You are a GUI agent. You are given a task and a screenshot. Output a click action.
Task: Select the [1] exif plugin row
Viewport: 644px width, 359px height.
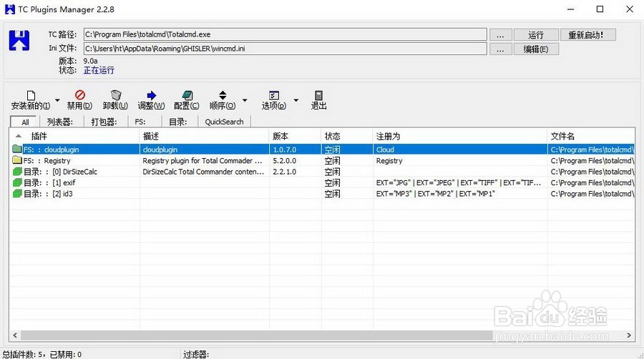pyautogui.click(x=323, y=182)
